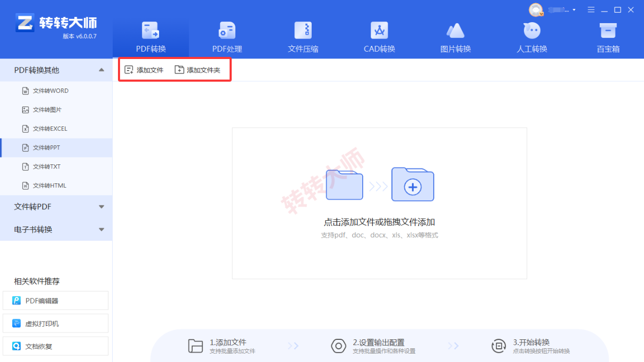Viewport: 644px width, 362px height.
Task: Click the 添加文件 button
Action: [x=144, y=70]
